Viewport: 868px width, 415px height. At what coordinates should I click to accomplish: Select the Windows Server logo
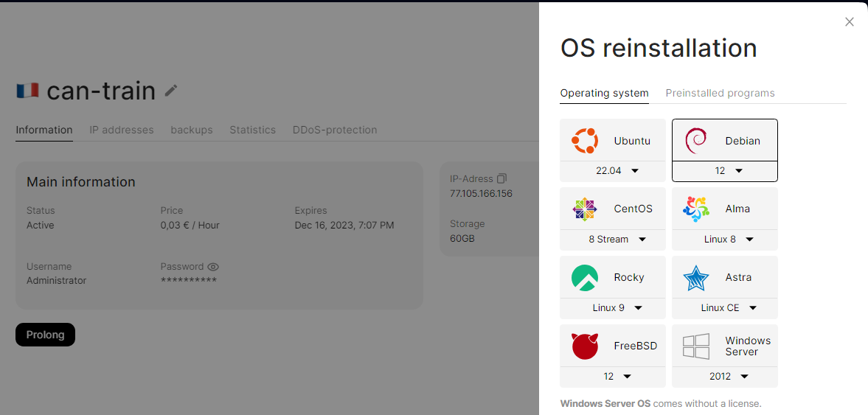point(696,346)
